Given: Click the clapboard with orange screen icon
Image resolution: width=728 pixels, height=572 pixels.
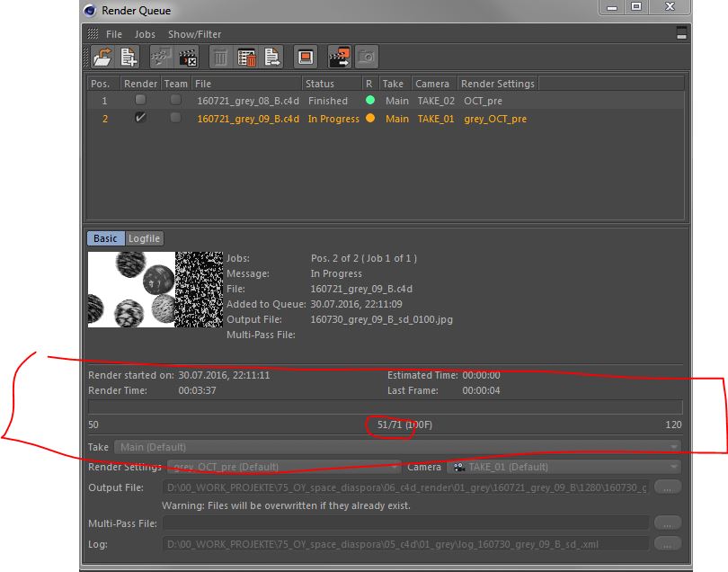Looking at the screenshot, I should coord(340,58).
